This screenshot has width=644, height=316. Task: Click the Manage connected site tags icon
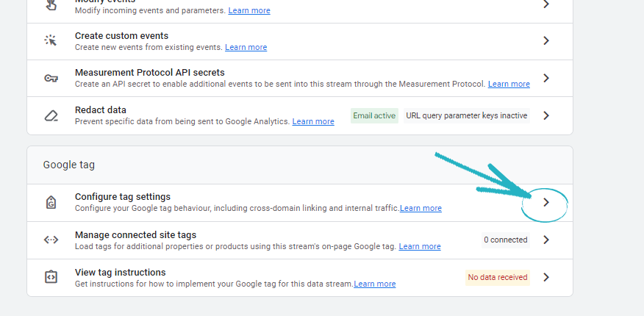(51, 240)
